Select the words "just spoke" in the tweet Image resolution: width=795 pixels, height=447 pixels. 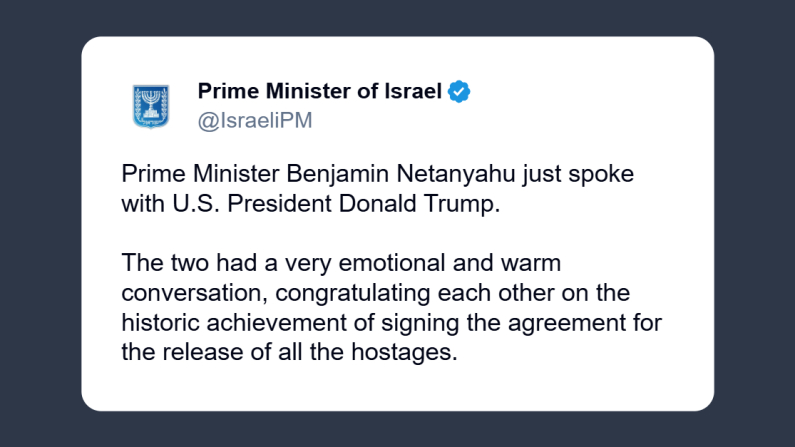tap(534, 173)
